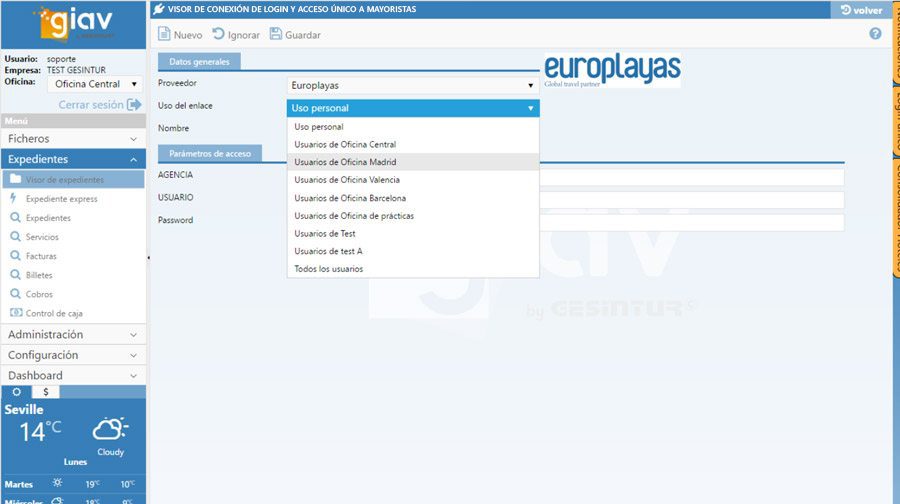900x504 pixels.
Task: Expand the Dashboard menu section
Action: (73, 375)
